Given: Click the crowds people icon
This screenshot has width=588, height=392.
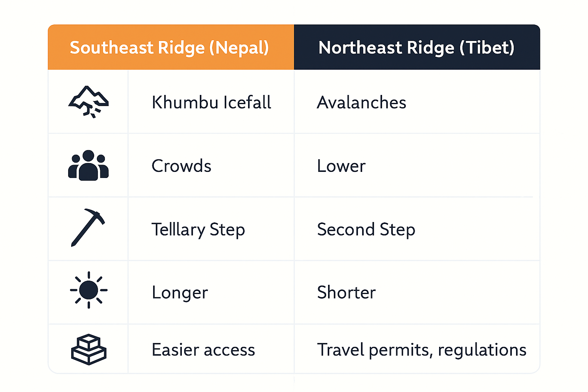Looking at the screenshot, I should point(88,165).
